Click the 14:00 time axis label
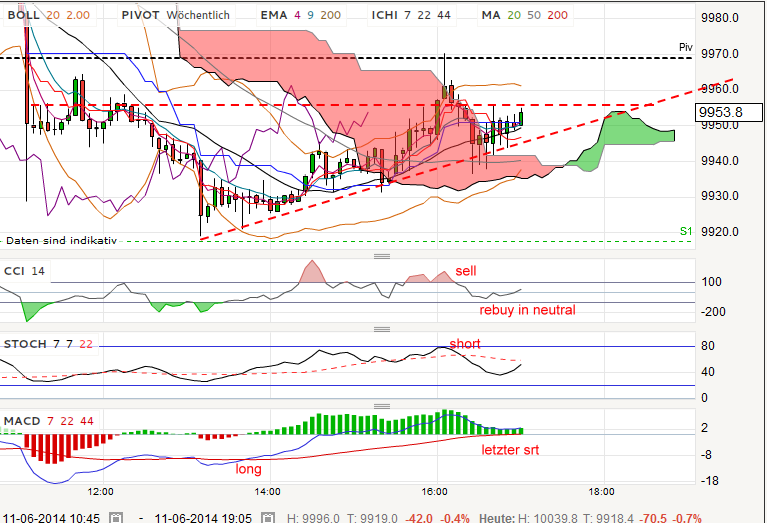Image resolution: width=767 pixels, height=523 pixels. pyautogui.click(x=268, y=492)
